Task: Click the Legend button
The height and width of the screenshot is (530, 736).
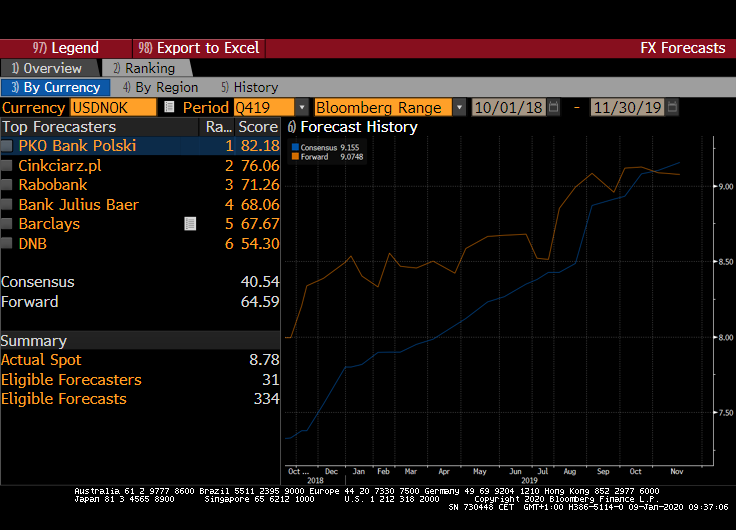Action: (66, 48)
